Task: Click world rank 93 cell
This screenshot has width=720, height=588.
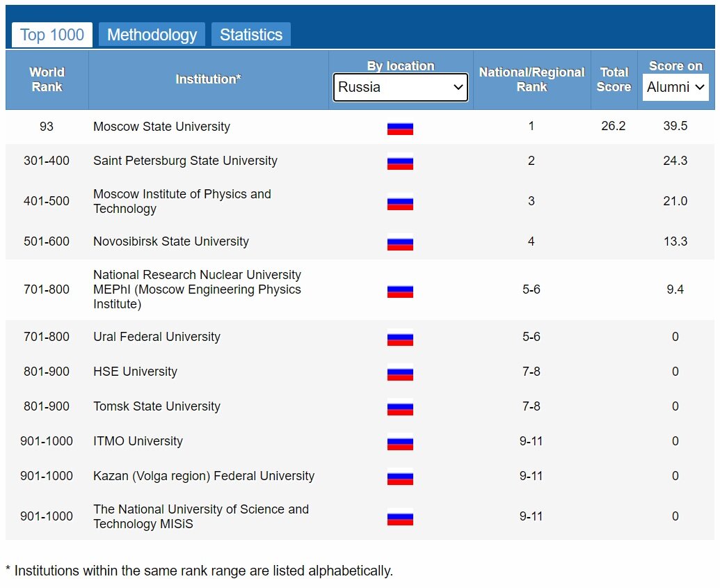Action: point(47,127)
